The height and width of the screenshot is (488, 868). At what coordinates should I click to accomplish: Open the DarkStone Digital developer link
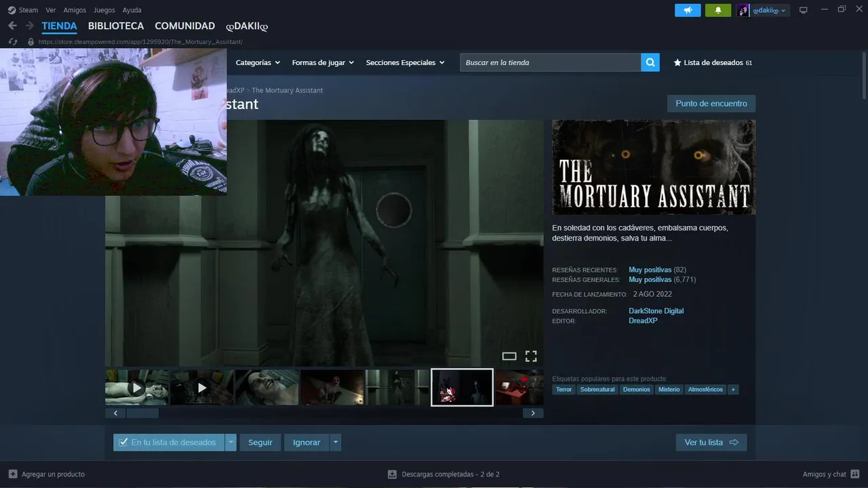click(656, 311)
